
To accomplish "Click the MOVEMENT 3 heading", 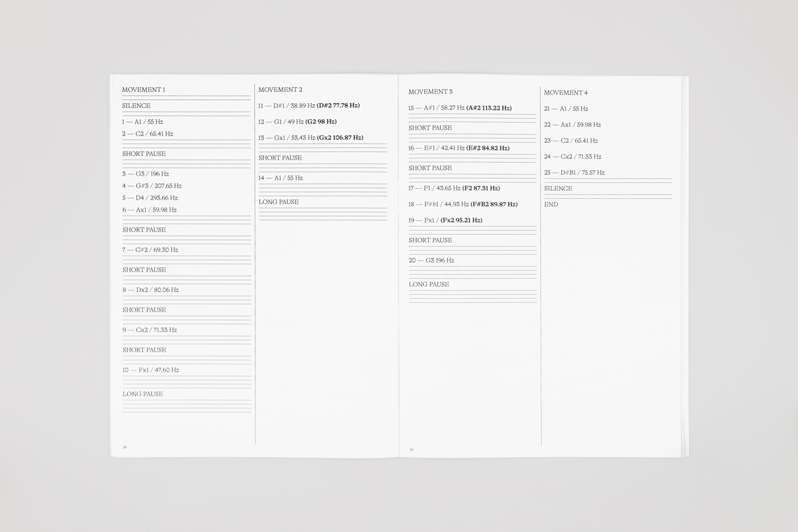I will [430, 92].
